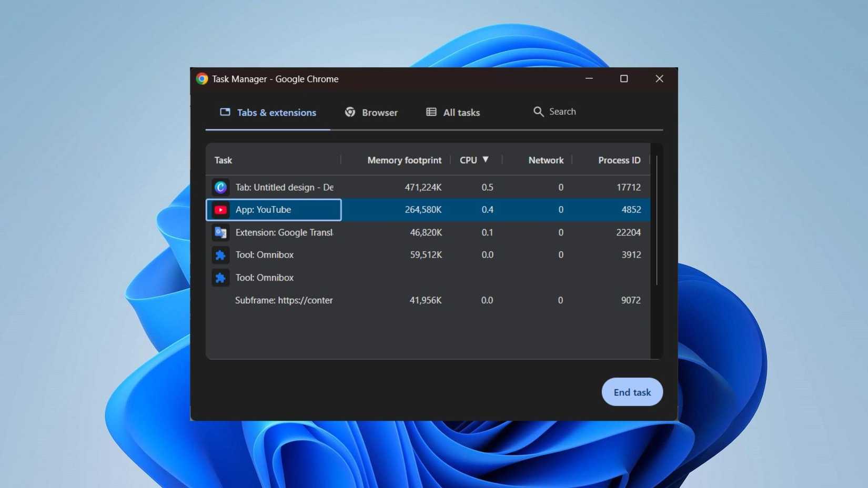Image resolution: width=868 pixels, height=488 pixels.
Task: Click process ID 3912
Action: click(x=631, y=255)
